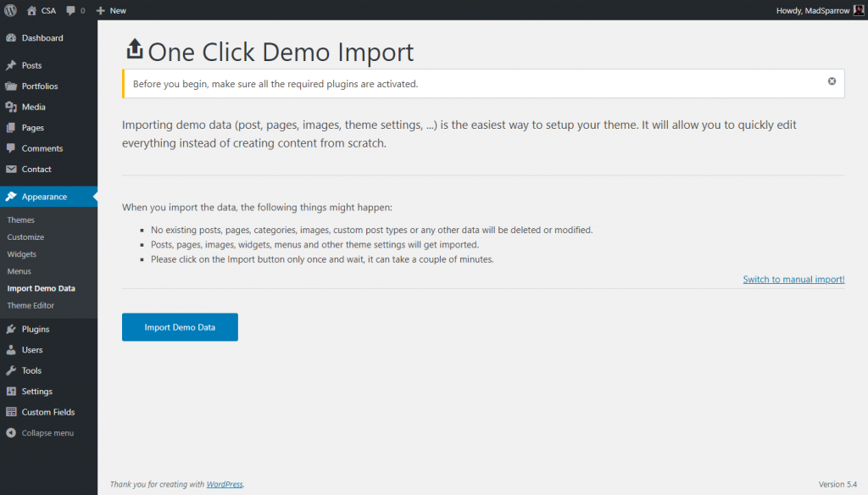Open comments via the speech bubble icon
The image size is (868, 495).
[x=70, y=10]
